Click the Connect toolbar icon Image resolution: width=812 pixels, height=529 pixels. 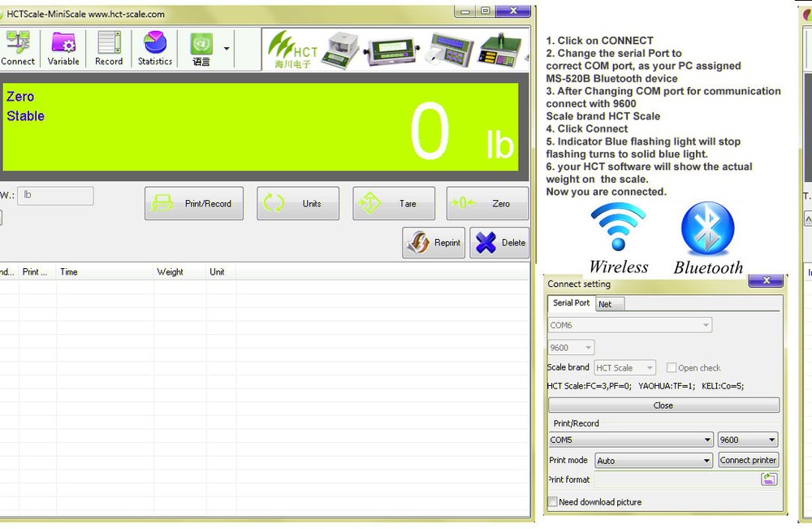point(17,49)
